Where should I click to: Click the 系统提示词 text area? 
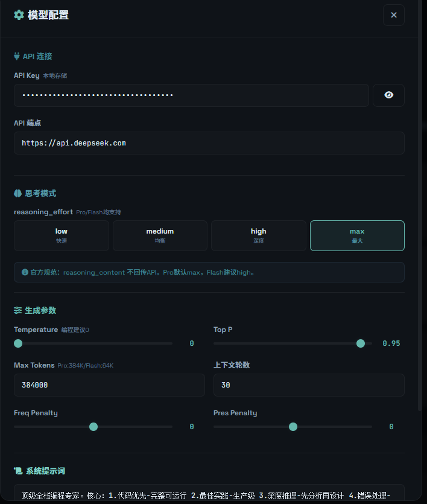pos(209,493)
